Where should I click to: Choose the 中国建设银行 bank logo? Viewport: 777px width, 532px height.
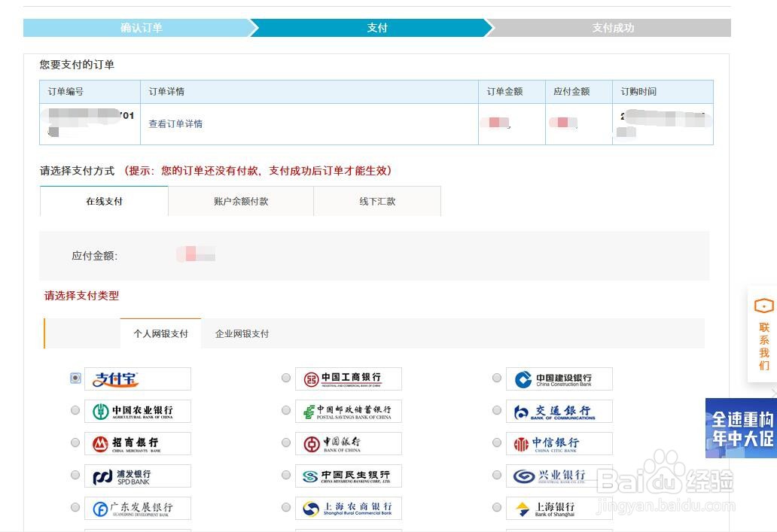click(559, 379)
